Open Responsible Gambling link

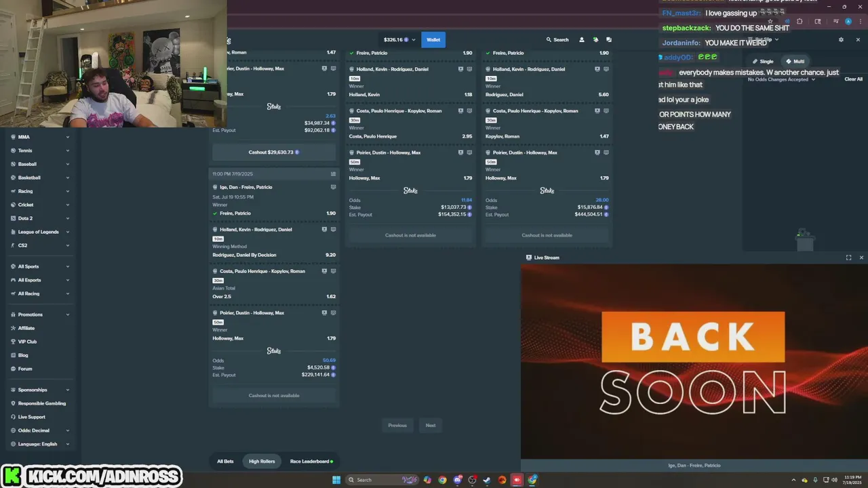pos(42,403)
